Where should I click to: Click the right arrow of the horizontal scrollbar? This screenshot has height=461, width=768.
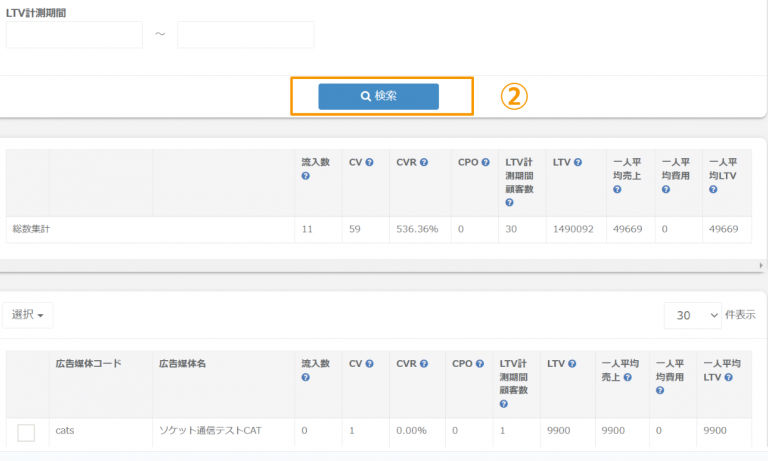[760, 265]
